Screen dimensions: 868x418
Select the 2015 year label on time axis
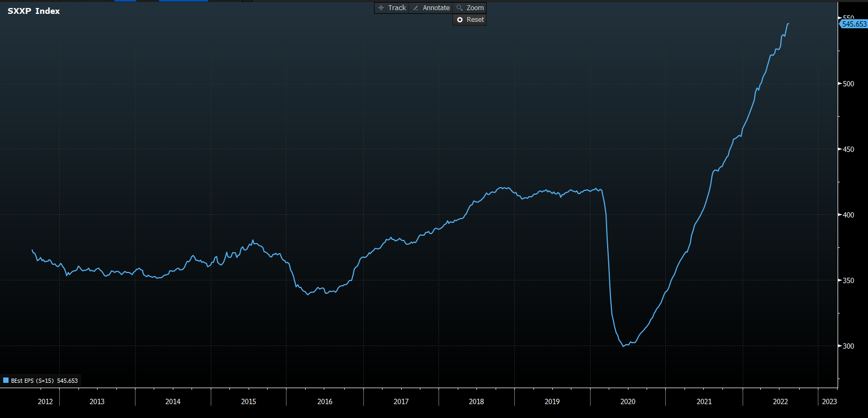249,401
